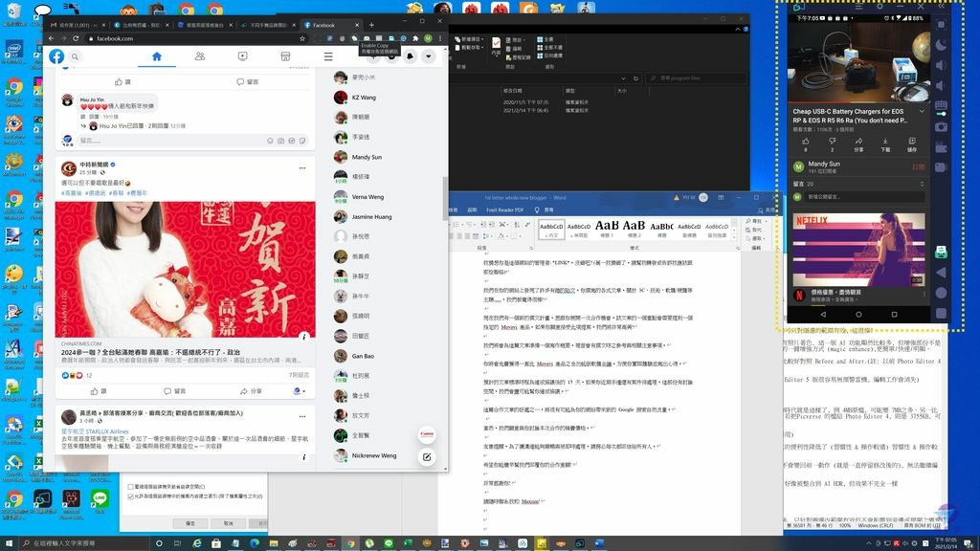The height and width of the screenshot is (551, 980).
Task: Dislike the YouTube video in emulator
Action: coord(832,144)
